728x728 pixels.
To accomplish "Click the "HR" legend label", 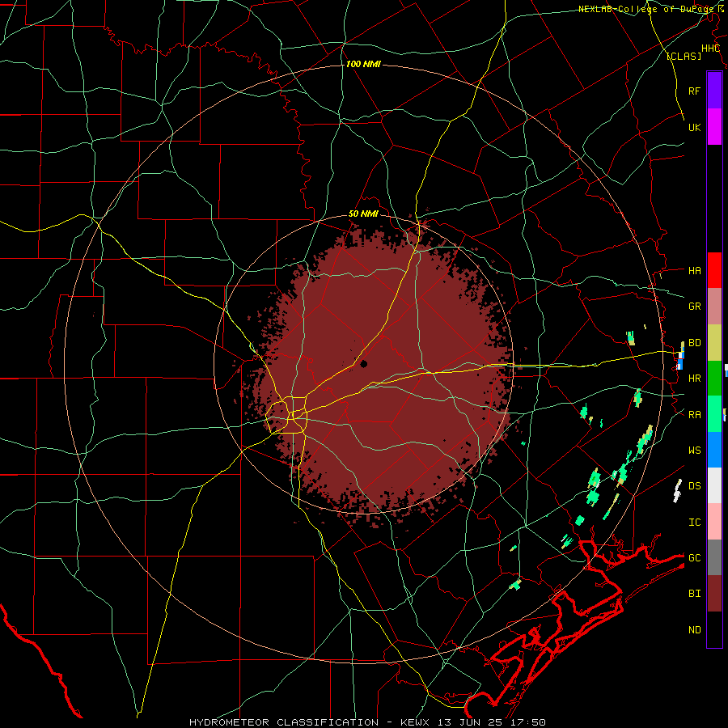I will pos(694,379).
